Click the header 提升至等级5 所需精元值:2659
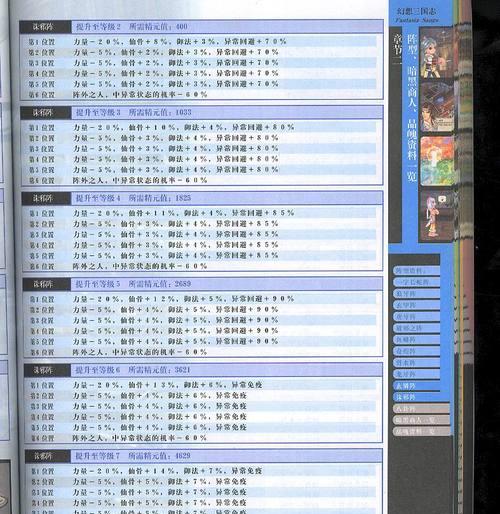Image resolution: width=500 pixels, height=514 pixels. [133, 284]
